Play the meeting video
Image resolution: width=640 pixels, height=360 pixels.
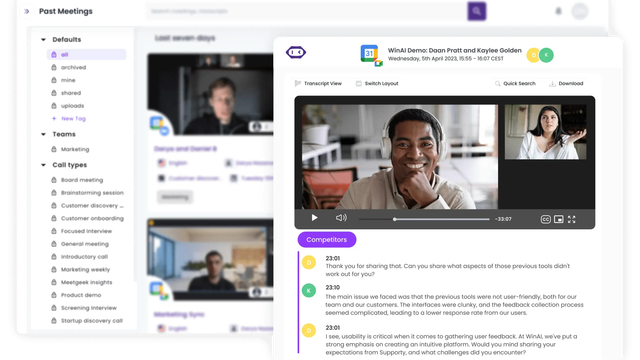(x=314, y=218)
